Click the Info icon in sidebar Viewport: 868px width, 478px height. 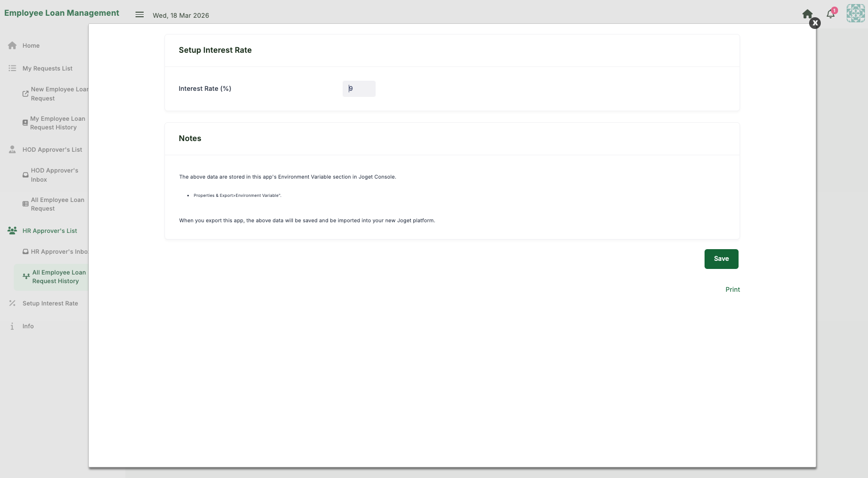pyautogui.click(x=12, y=326)
